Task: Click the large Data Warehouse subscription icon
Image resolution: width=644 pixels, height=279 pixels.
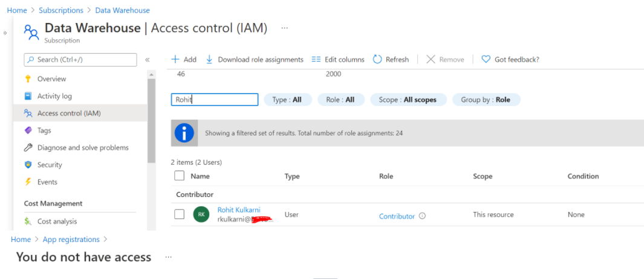Action: [x=31, y=32]
